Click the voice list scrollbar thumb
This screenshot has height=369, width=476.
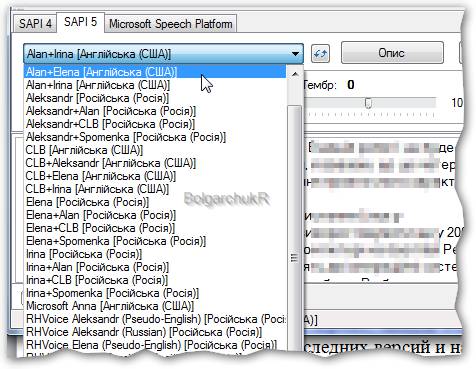294,229
